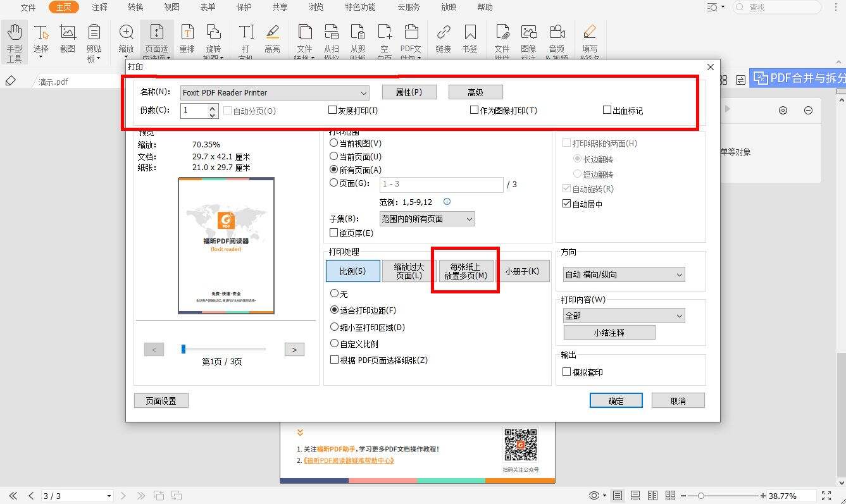The width and height of the screenshot is (846, 504).
Task: Click the 属性(P) button
Action: point(409,92)
